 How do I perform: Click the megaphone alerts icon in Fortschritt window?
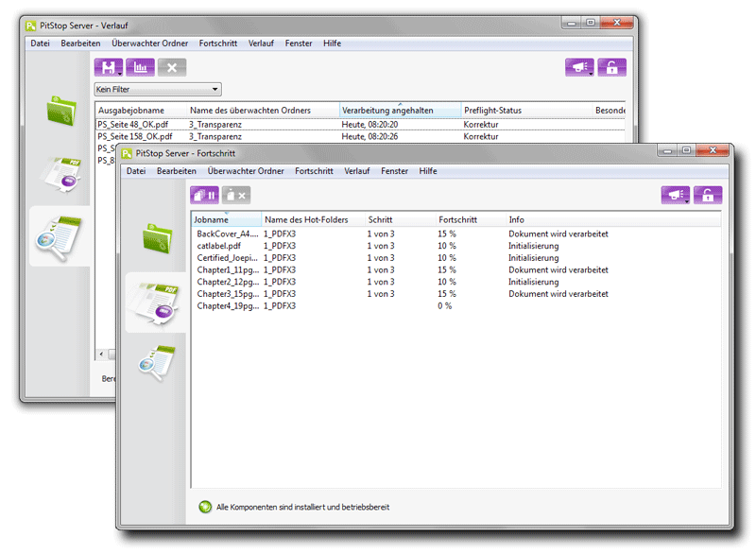click(675, 194)
